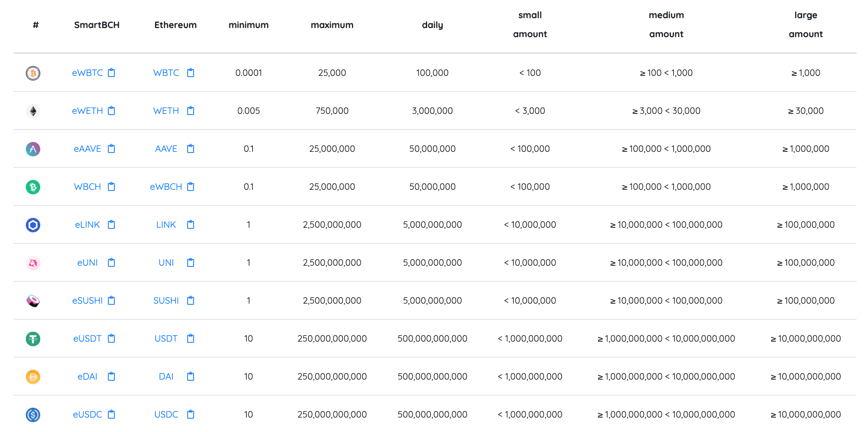The image size is (868, 432).
Task: Click the Chainlink token logo
Action: (33, 225)
